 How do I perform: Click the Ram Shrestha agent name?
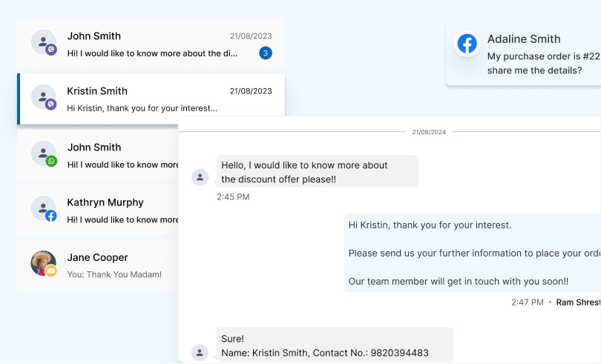point(579,302)
